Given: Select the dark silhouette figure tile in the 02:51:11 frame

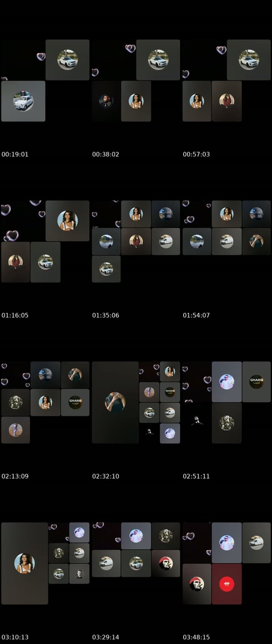Looking at the screenshot, I should tap(197, 423).
